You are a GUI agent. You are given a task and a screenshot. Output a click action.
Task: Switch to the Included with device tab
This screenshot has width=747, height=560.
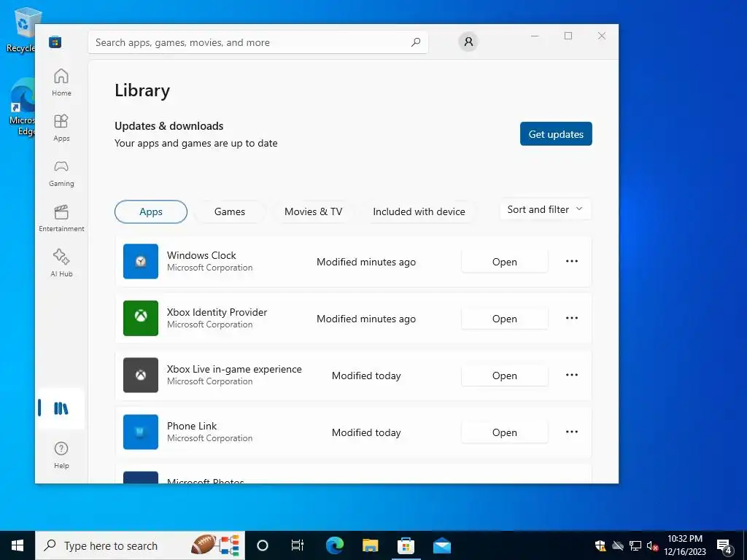[419, 212]
